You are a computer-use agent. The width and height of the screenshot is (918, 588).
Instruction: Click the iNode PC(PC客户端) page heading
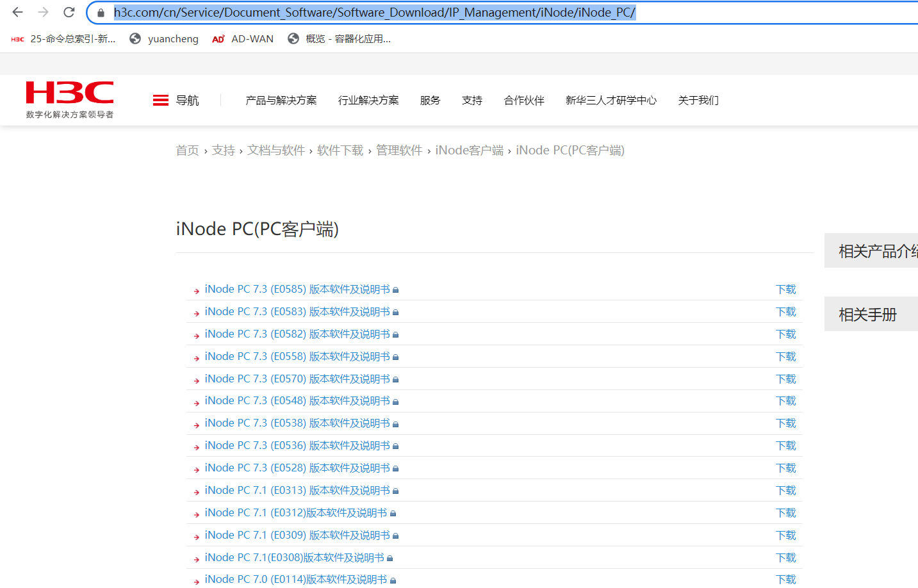point(258,229)
